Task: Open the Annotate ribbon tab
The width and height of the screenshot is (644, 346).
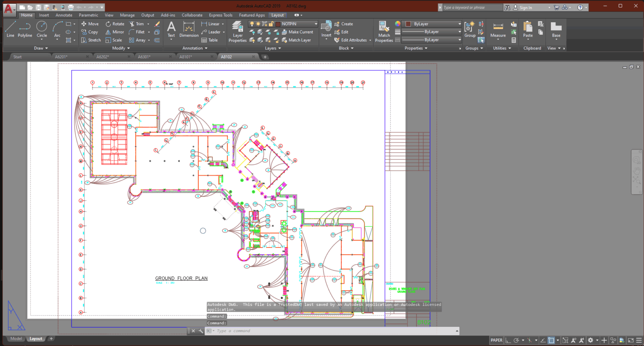Action: tap(64, 15)
